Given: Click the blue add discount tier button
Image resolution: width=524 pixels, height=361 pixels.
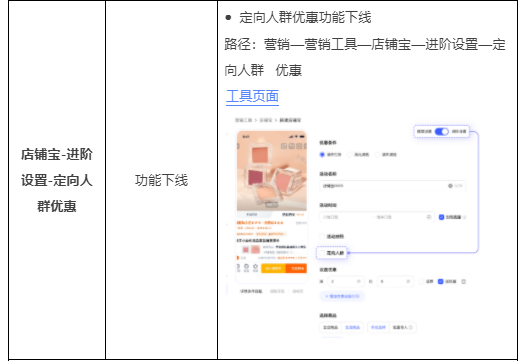Looking at the screenshot, I should click(342, 296).
